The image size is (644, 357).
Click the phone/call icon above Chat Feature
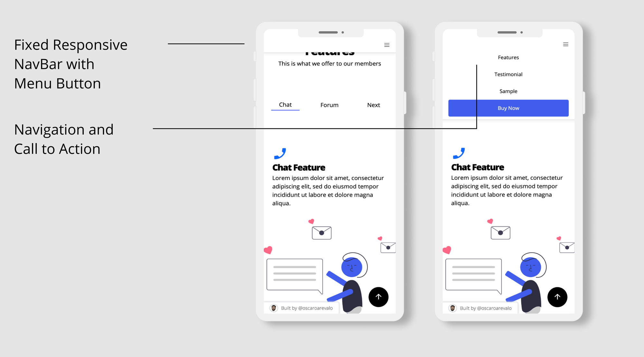point(280,153)
